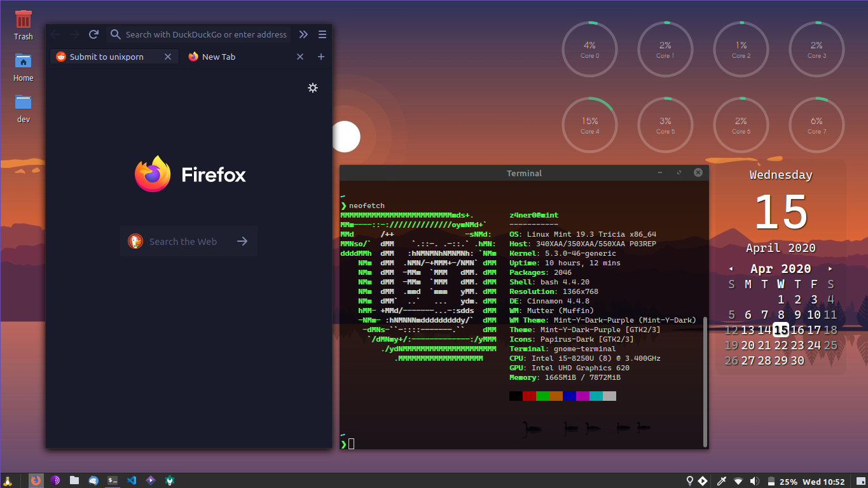This screenshot has height=488, width=868.
Task: Open the dev folder on the desktop
Action: pyautogui.click(x=24, y=102)
